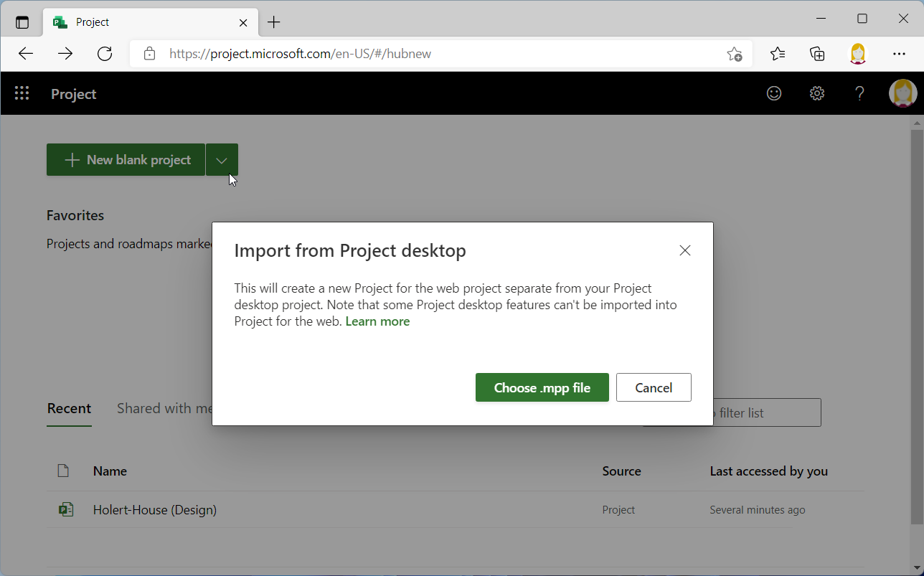
Task: Select the Project browser tab
Action: [149, 22]
